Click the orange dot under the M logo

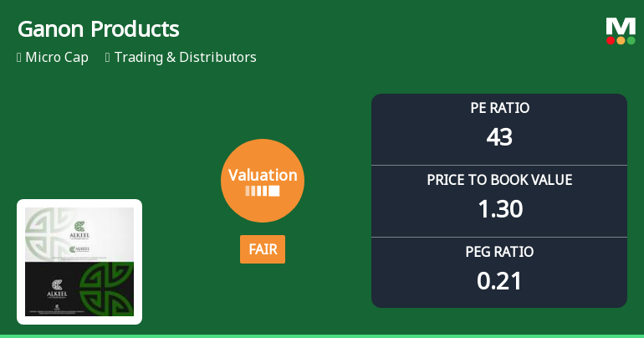pos(621,40)
